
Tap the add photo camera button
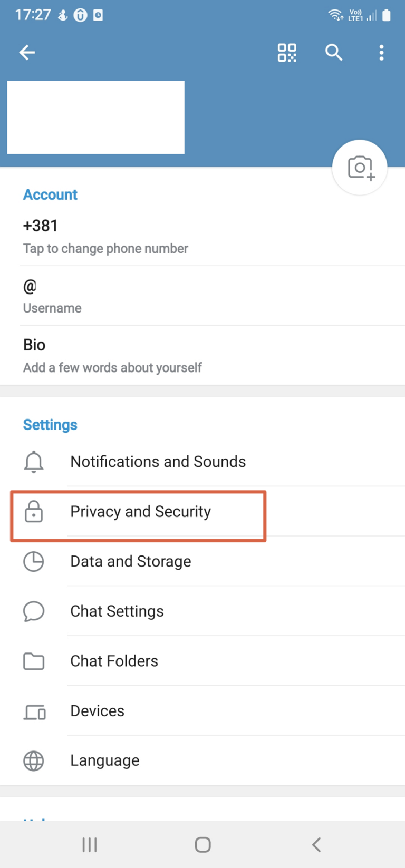pos(360,168)
